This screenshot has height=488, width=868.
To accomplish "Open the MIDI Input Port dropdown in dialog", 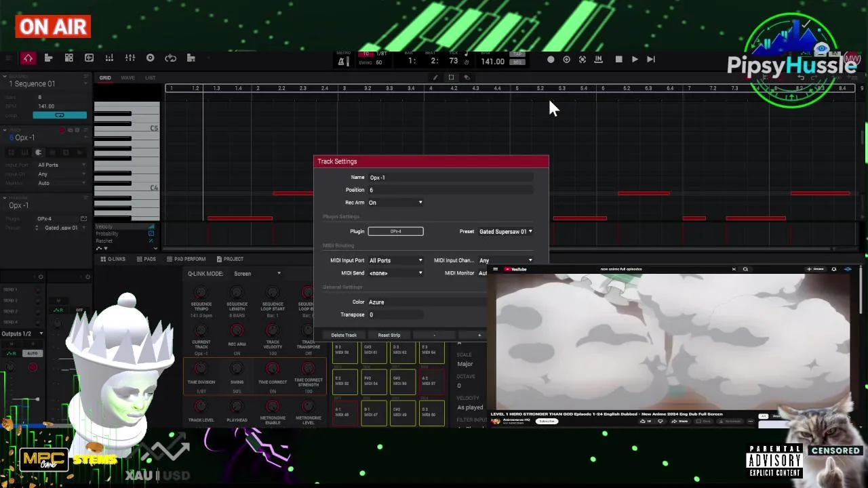I will pyautogui.click(x=395, y=260).
